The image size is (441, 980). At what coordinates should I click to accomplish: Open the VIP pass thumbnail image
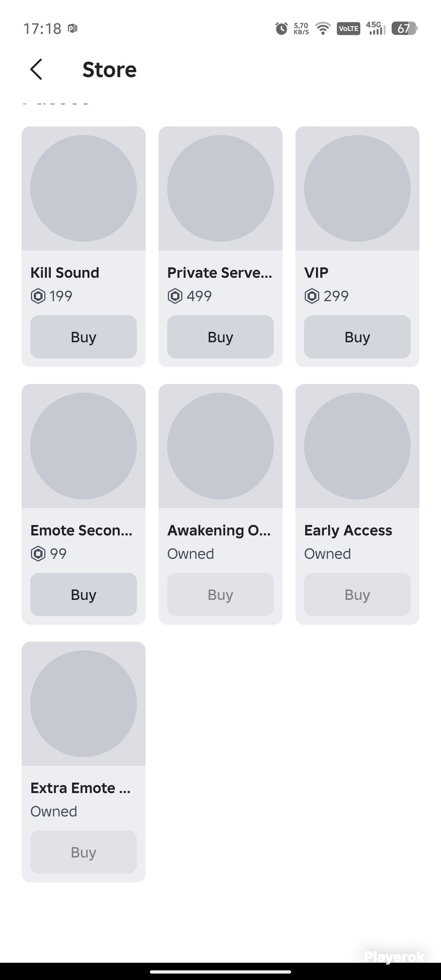357,188
